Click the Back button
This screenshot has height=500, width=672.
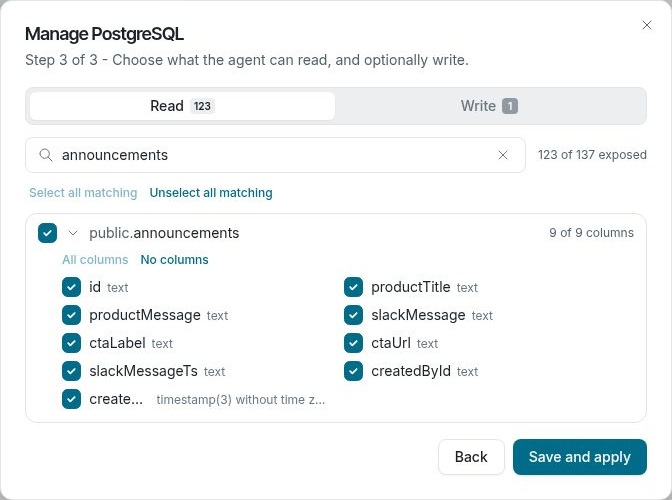[471, 457]
